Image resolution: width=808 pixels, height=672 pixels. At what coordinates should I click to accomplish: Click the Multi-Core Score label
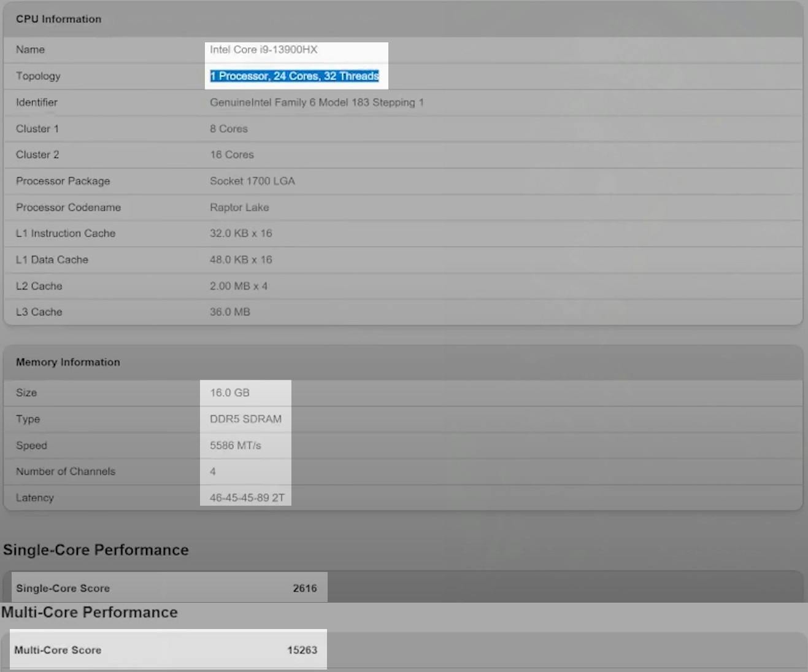(x=58, y=650)
